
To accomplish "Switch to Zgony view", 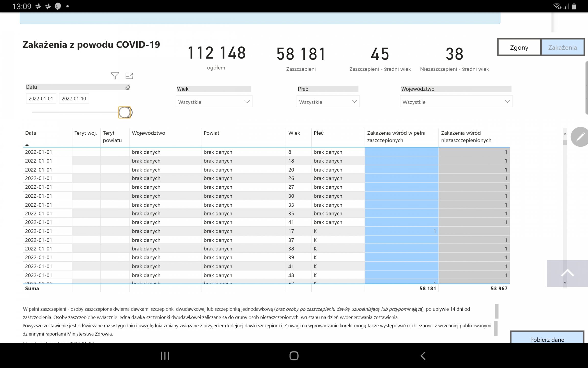I will pyautogui.click(x=519, y=47).
